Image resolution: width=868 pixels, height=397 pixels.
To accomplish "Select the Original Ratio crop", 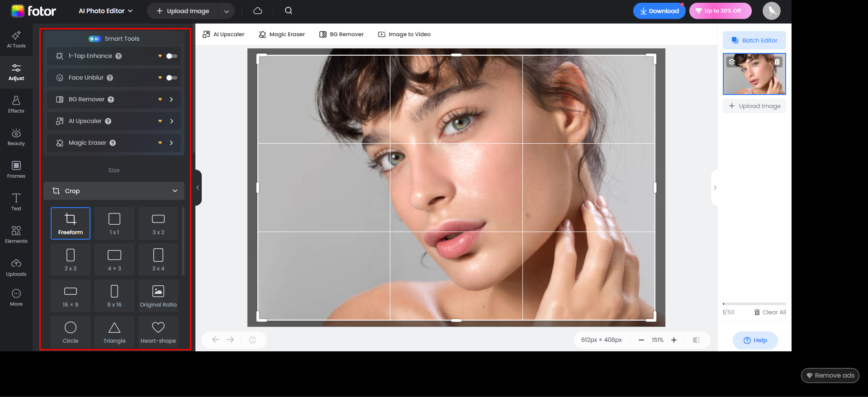I will pos(158,296).
